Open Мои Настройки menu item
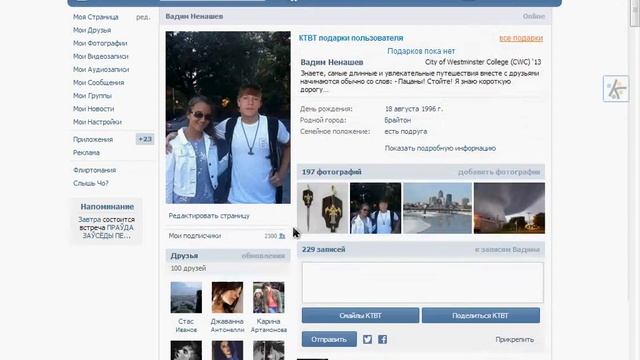The image size is (640, 360). click(97, 122)
